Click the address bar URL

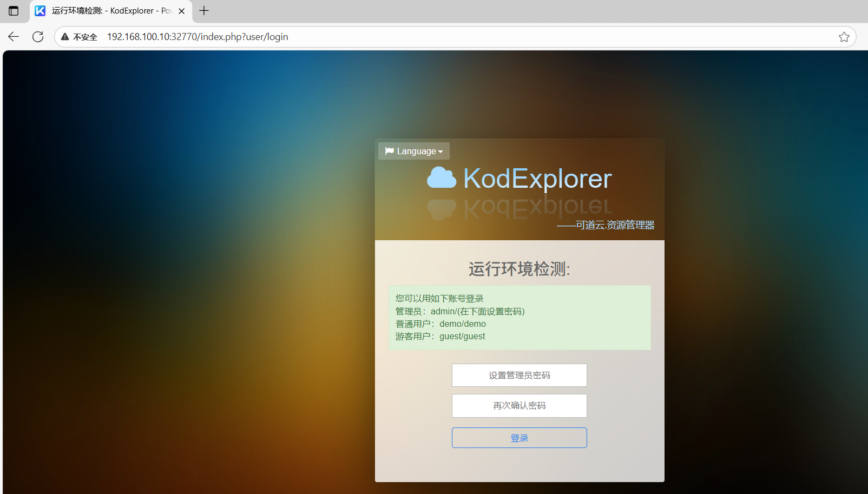[x=198, y=37]
